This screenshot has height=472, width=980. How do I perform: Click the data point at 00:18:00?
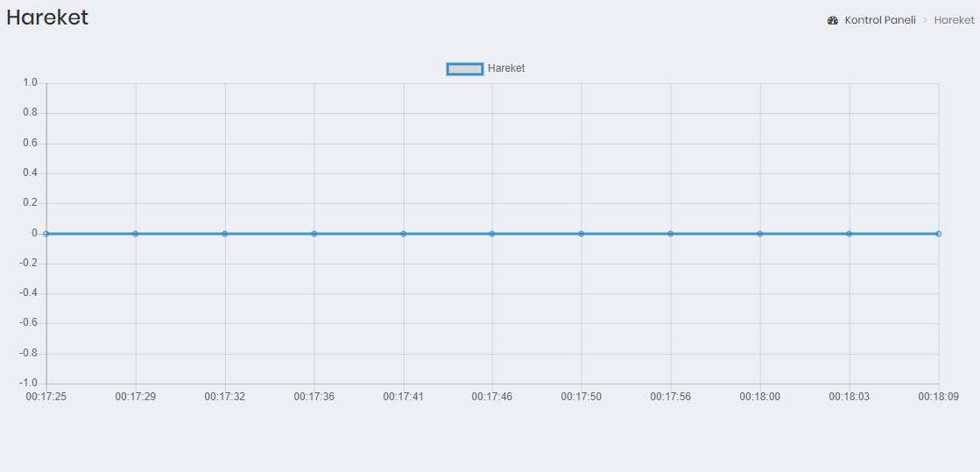click(x=760, y=234)
